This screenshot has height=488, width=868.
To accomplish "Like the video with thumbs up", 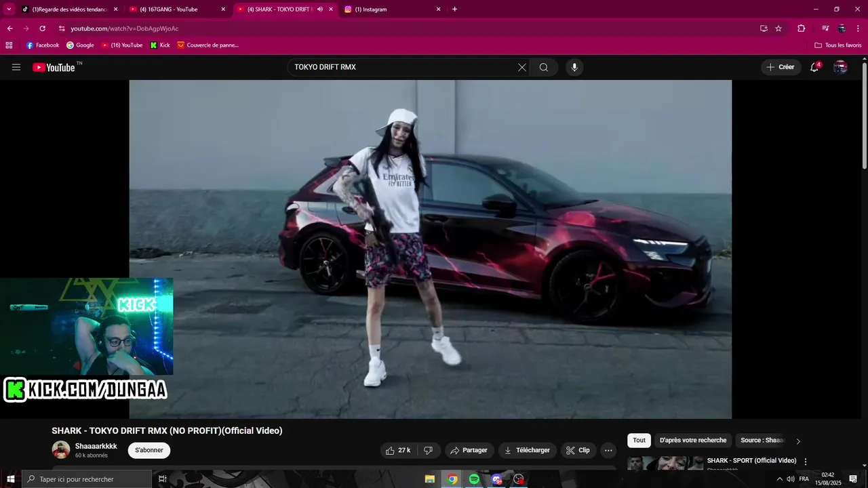I will [x=398, y=450].
